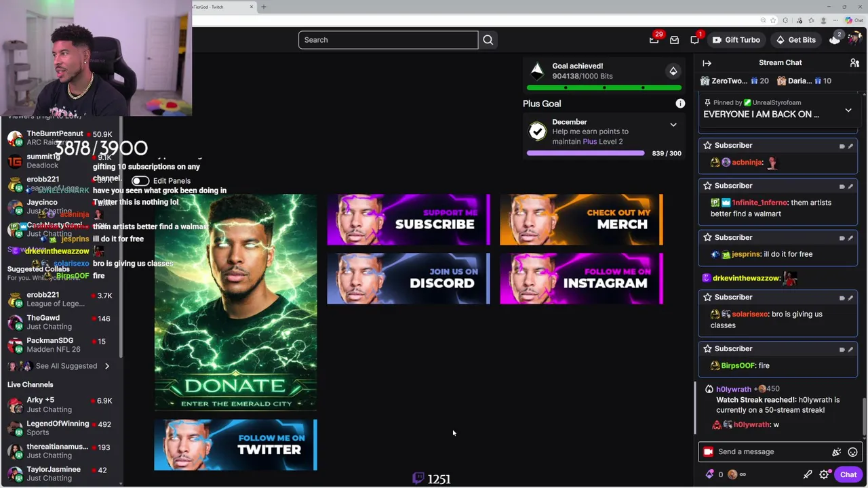The height and width of the screenshot is (488, 868).
Task: Click the Bits goal progress bar
Action: pos(604,88)
